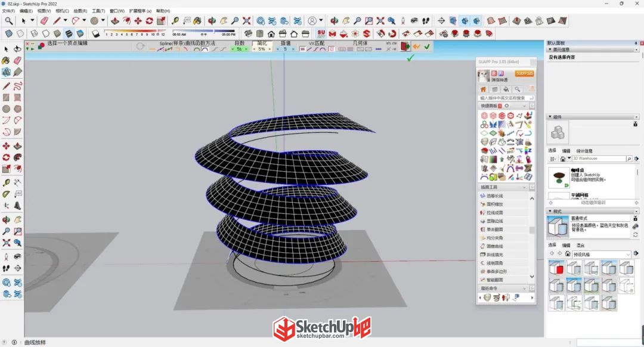This screenshot has width=644, height=347.
Task: Switch to 统计信息 tab in components panel
Action: point(584,151)
